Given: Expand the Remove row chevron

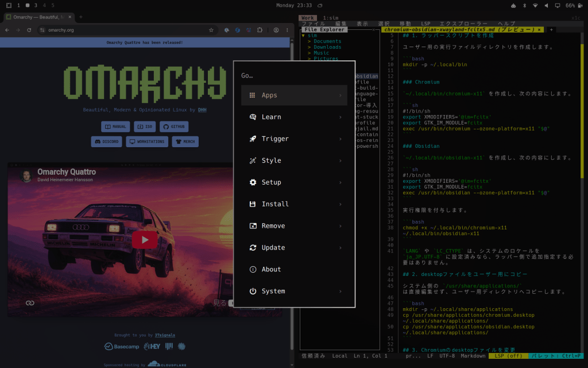Looking at the screenshot, I should tap(341, 226).
